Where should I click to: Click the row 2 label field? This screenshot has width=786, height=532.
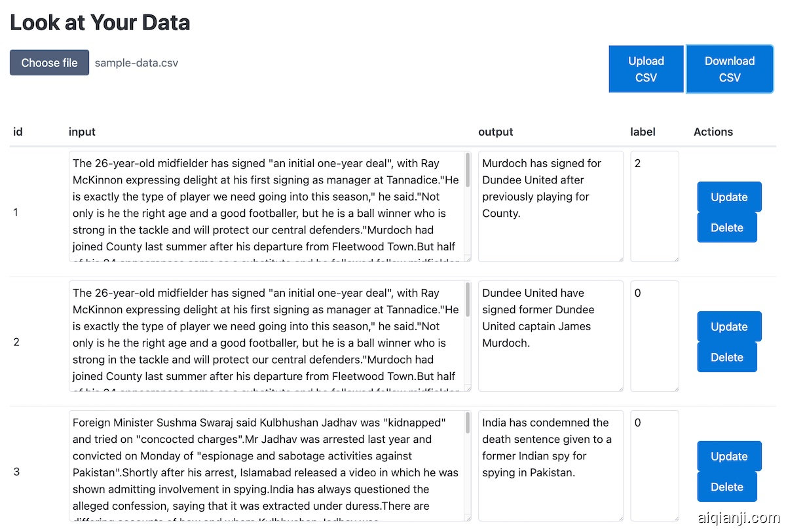654,336
